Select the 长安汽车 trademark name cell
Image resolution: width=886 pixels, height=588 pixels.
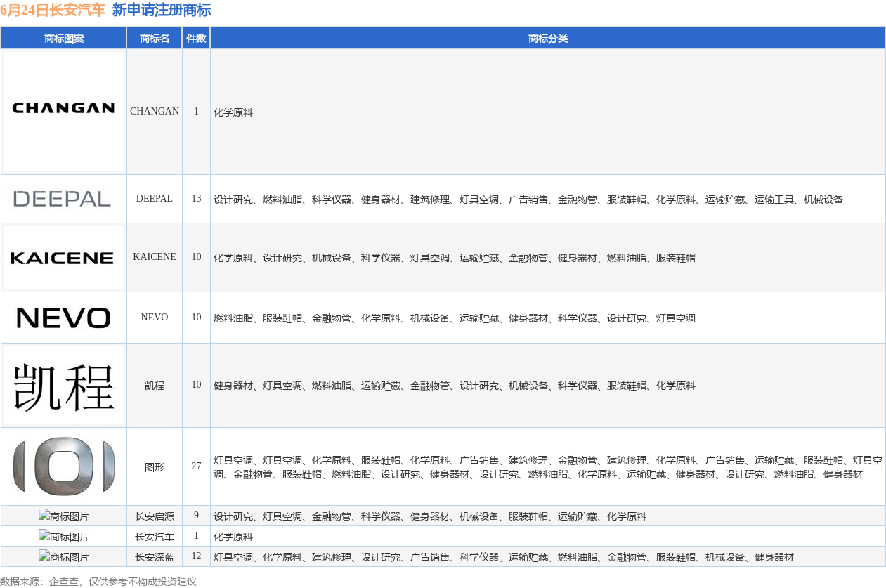155,537
